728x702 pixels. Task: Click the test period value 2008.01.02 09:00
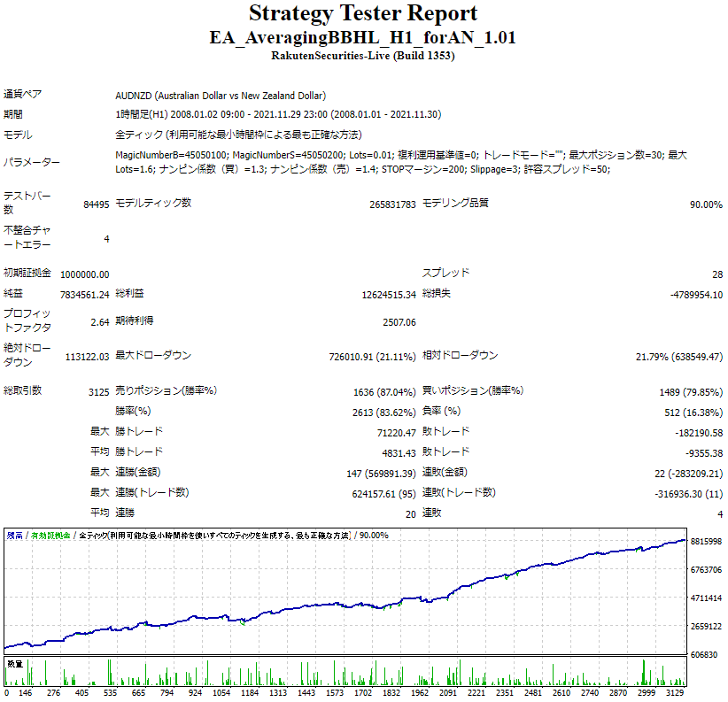[207, 114]
